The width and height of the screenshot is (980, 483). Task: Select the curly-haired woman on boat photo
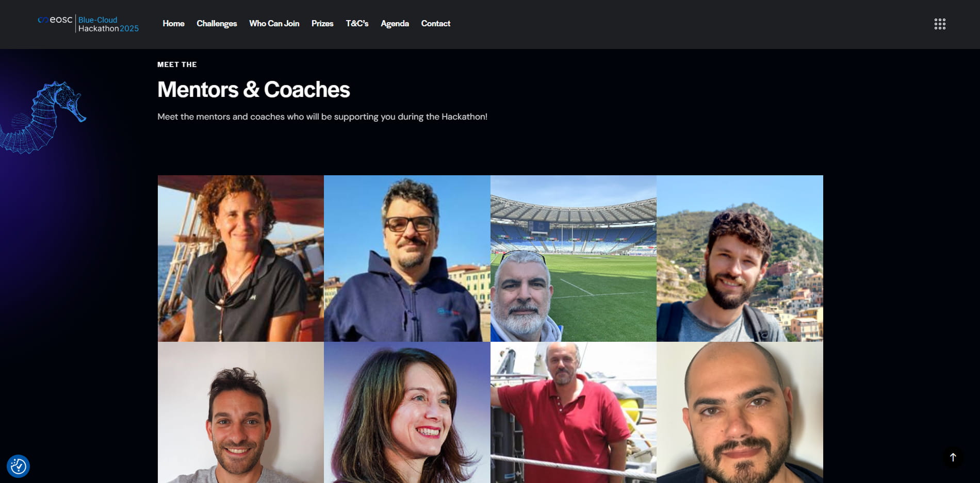(x=241, y=258)
